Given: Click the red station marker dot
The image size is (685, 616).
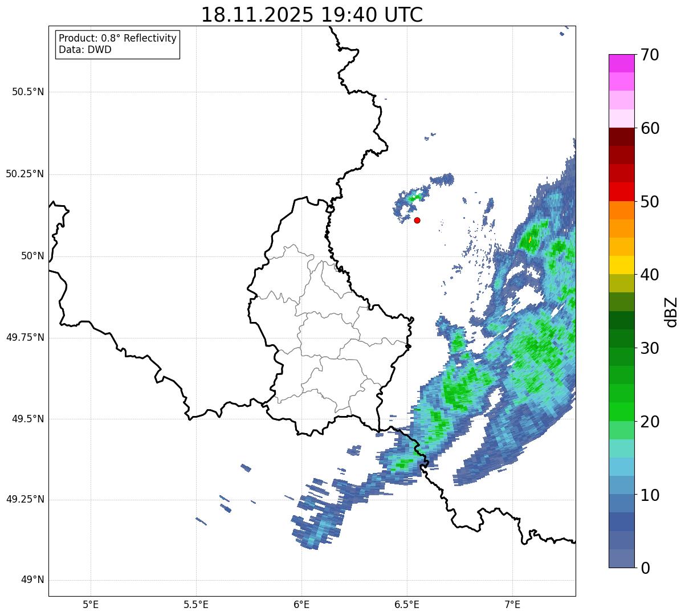Looking at the screenshot, I should (417, 220).
